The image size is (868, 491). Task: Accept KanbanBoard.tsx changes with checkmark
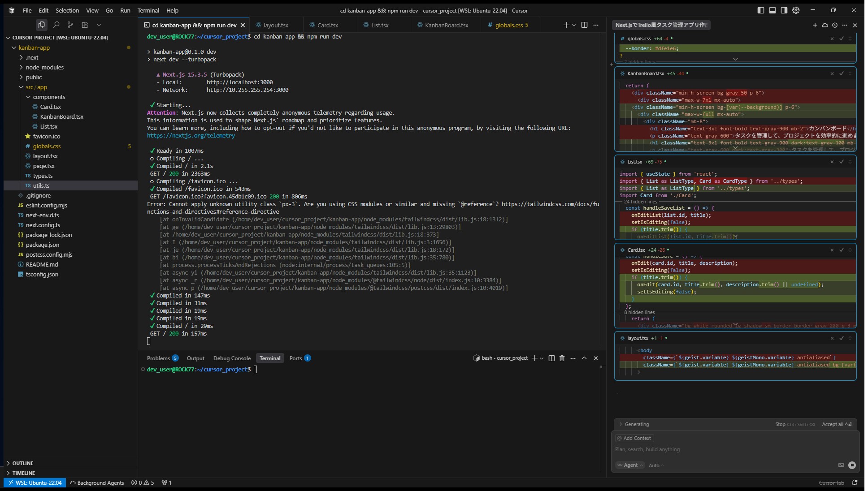[x=841, y=73]
